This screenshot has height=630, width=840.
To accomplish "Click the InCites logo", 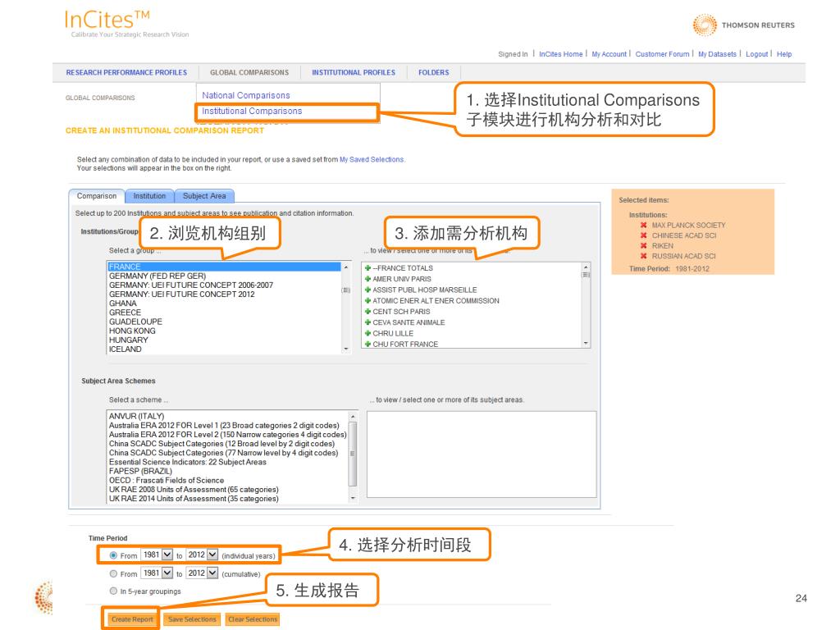I will coord(107,20).
